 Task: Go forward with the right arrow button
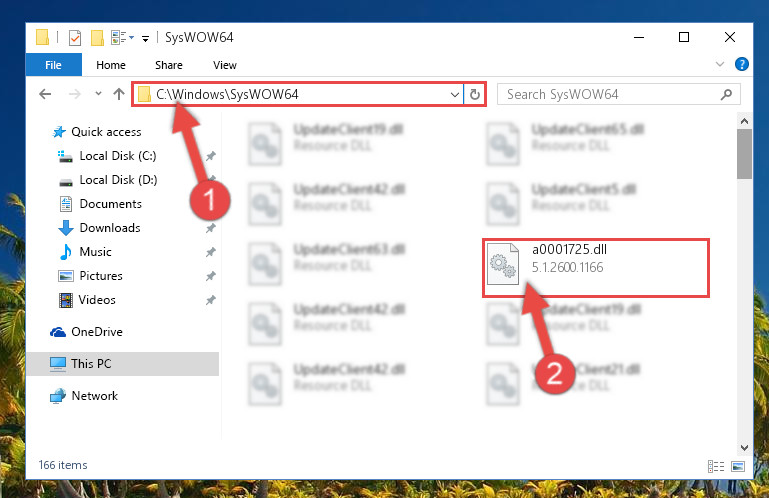click(x=75, y=94)
